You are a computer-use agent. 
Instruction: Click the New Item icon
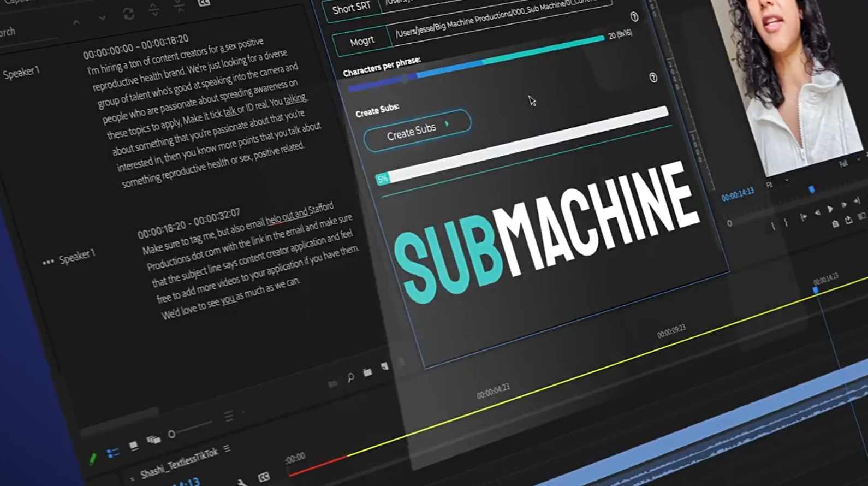385,366
